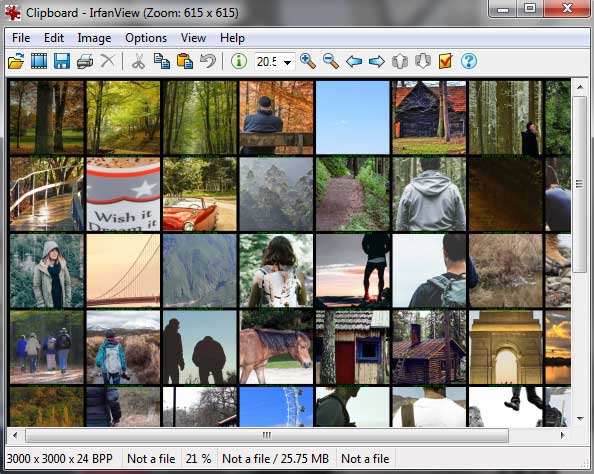
Task: Click the Print icon in toolbar
Action: pyautogui.click(x=85, y=61)
